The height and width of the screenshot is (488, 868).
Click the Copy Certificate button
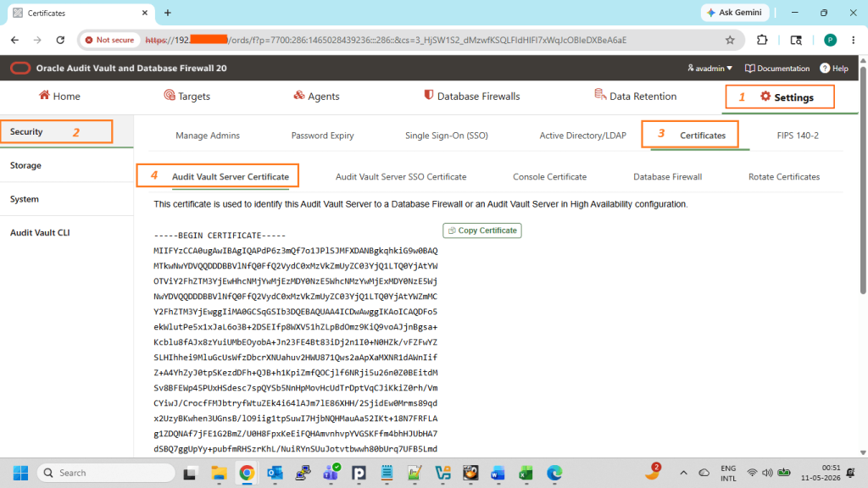pos(482,230)
